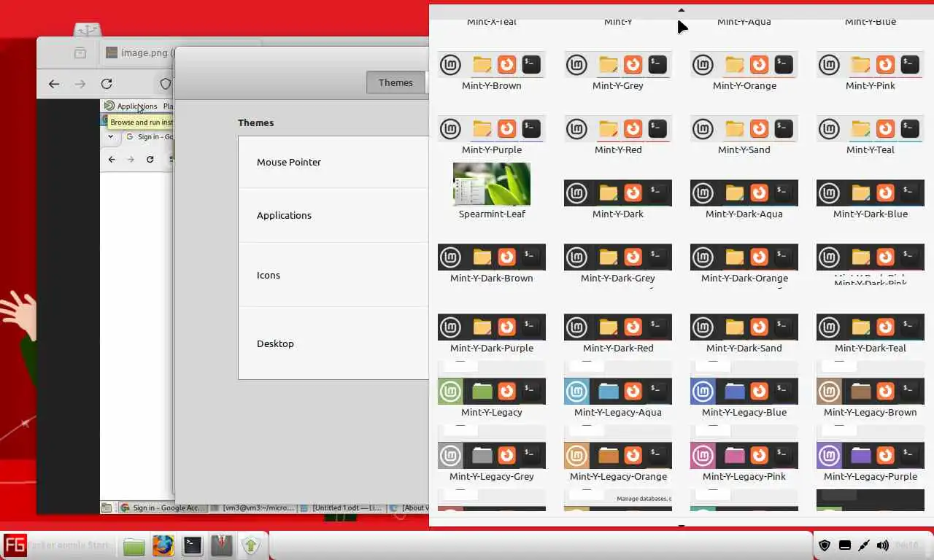Choose the Mint-Y-Legacy-Pink theme
Image resolution: width=934 pixels, height=560 pixels.
click(x=744, y=456)
